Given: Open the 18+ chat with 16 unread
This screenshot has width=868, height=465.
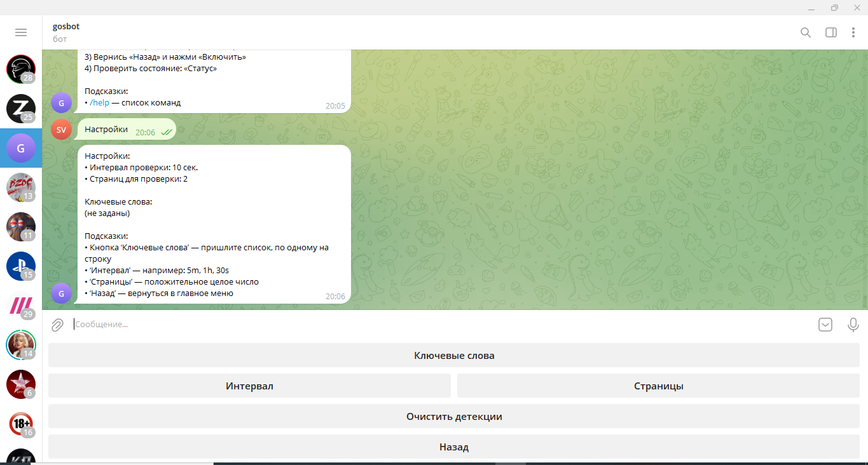Looking at the screenshot, I should coord(21,424).
